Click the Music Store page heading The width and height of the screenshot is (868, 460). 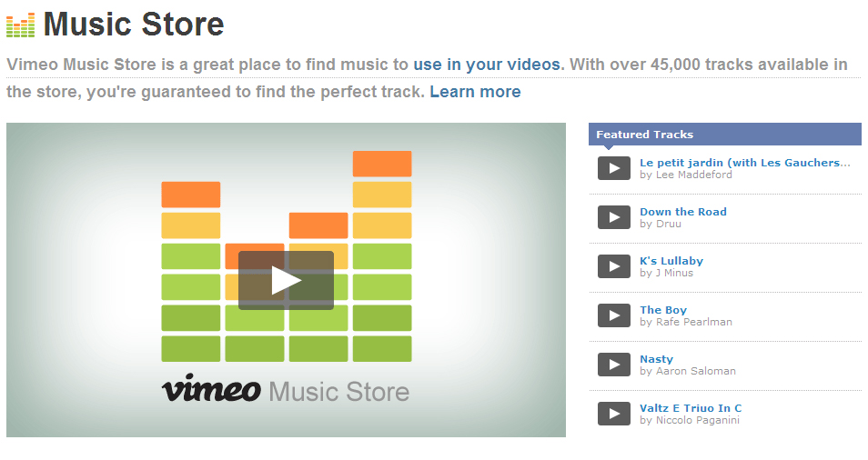(x=134, y=25)
